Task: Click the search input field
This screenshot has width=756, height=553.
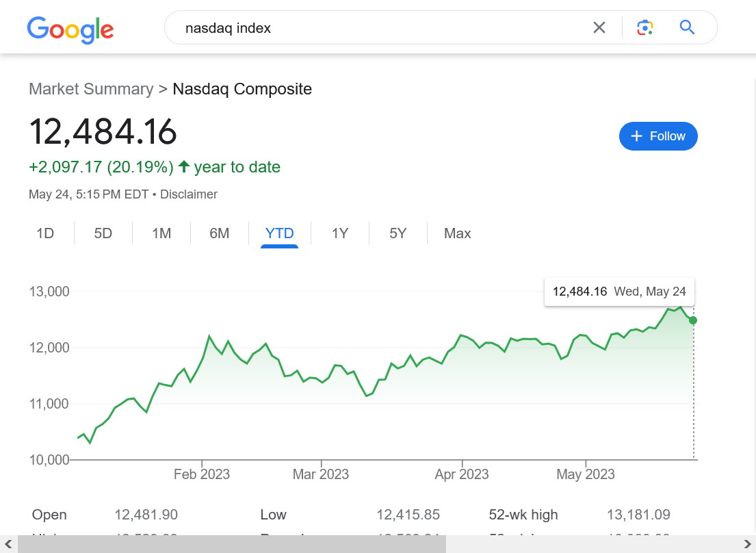Action: [x=383, y=28]
